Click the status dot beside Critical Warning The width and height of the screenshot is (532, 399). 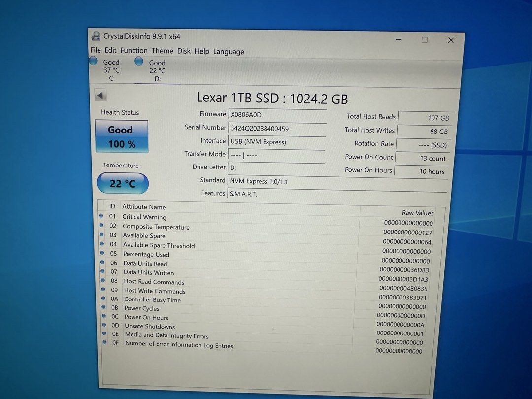(101, 215)
